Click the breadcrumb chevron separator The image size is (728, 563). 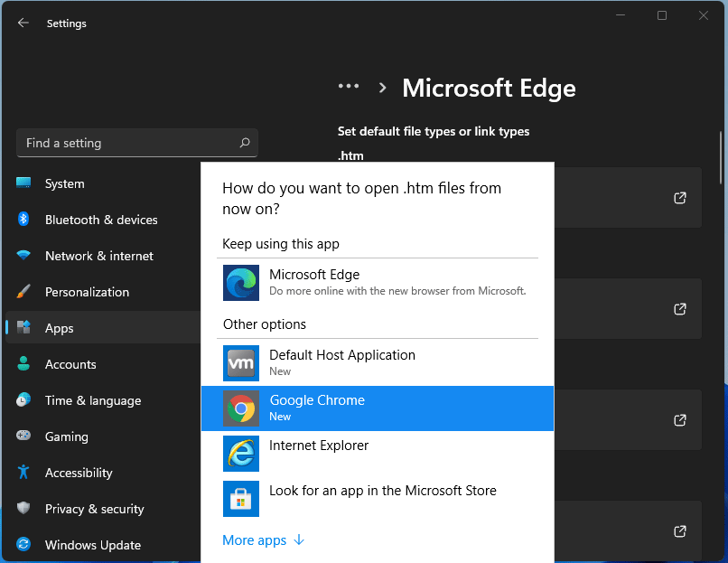click(x=382, y=88)
